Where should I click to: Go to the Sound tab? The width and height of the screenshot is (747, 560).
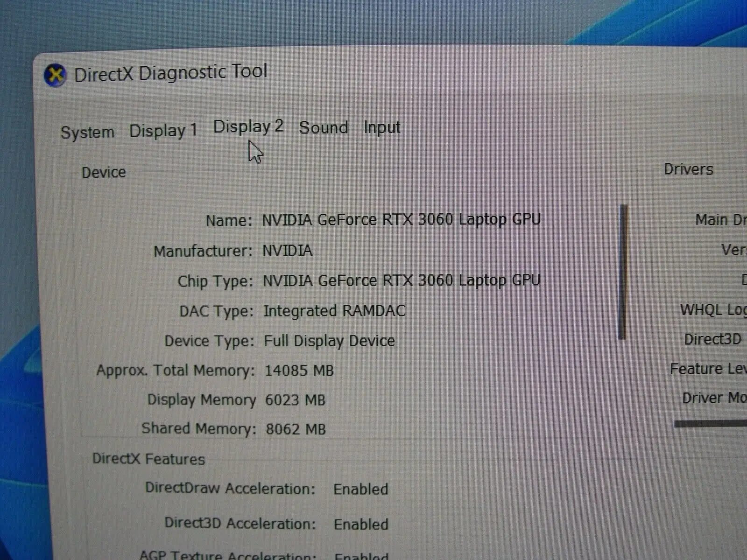point(324,127)
